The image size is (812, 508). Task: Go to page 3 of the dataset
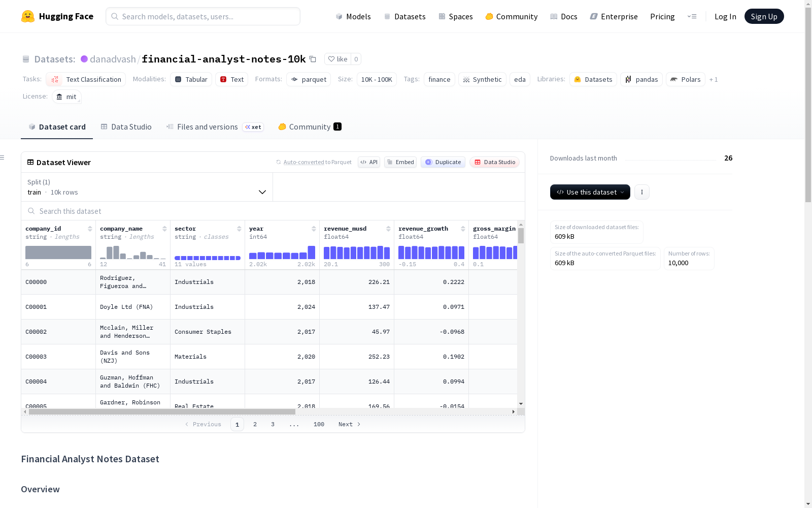[x=273, y=424]
